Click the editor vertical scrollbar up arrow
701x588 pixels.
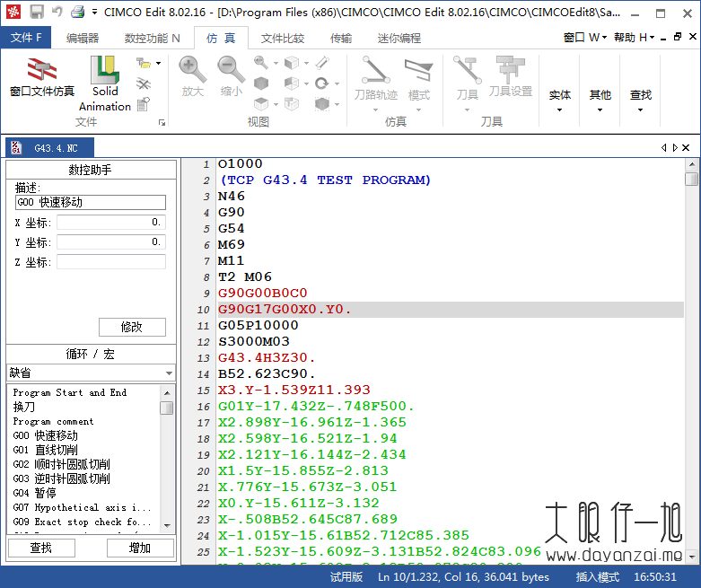click(x=692, y=164)
